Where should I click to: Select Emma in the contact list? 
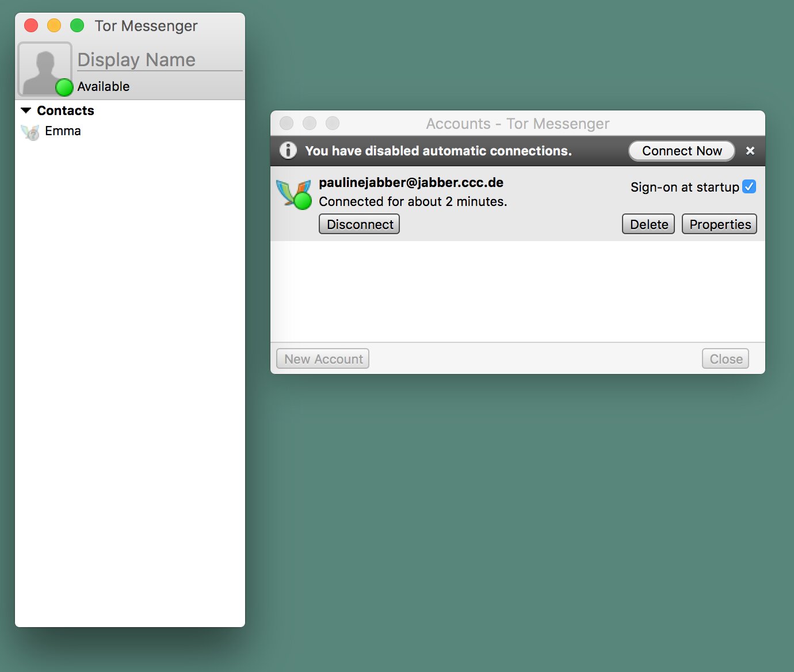pos(63,131)
